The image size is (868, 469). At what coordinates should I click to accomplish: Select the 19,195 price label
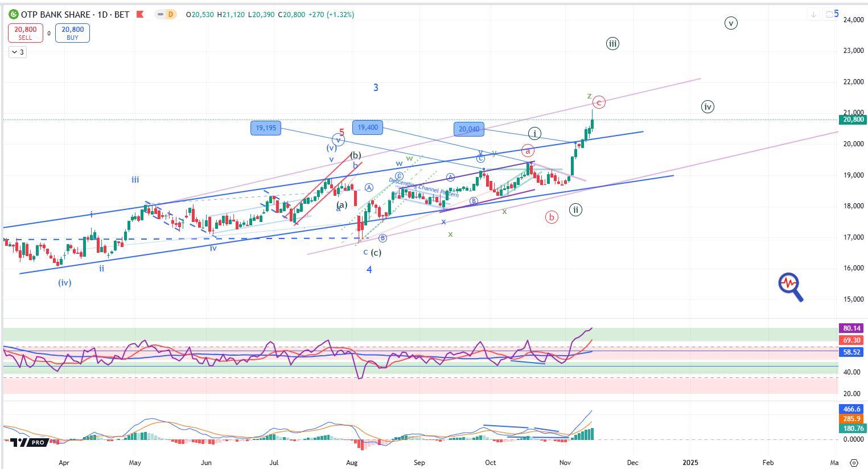266,128
